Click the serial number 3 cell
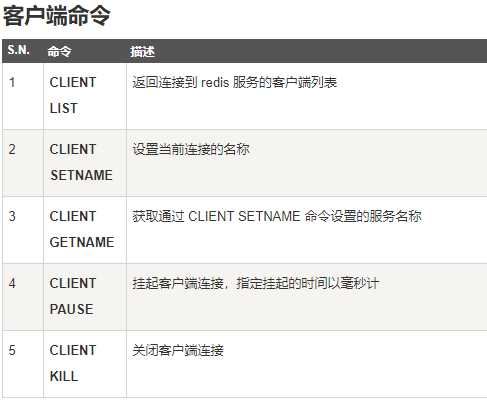The width and height of the screenshot is (487, 400). [23, 230]
